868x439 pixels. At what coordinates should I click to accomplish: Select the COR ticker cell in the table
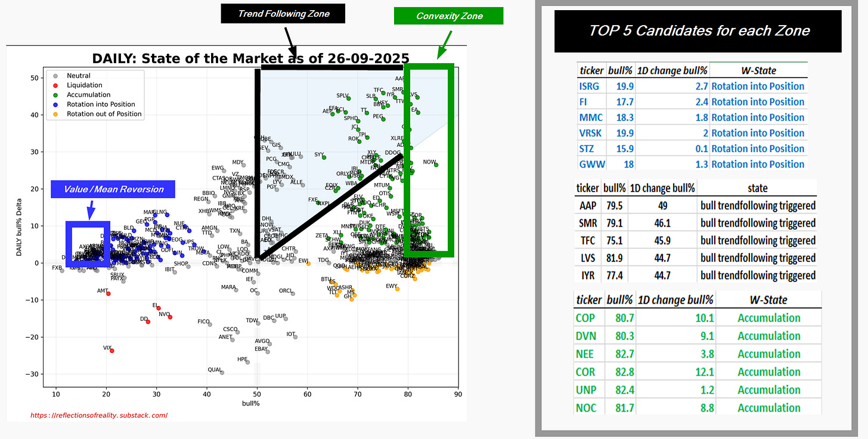point(585,372)
